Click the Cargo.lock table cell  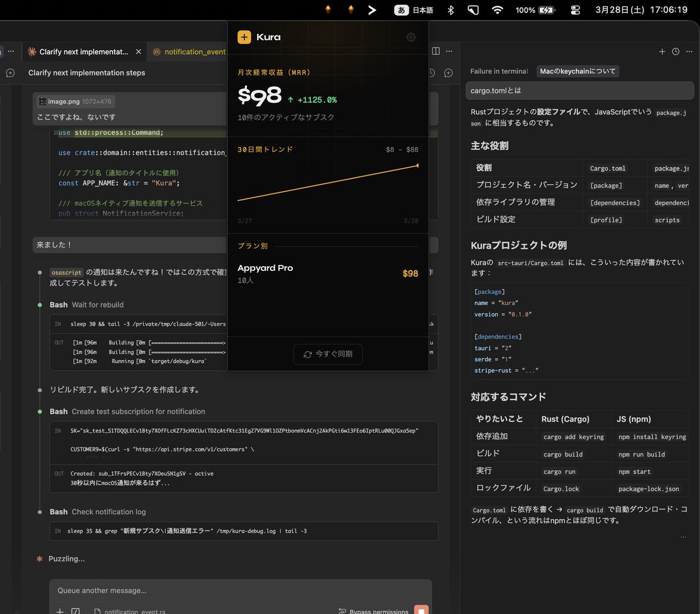click(561, 489)
